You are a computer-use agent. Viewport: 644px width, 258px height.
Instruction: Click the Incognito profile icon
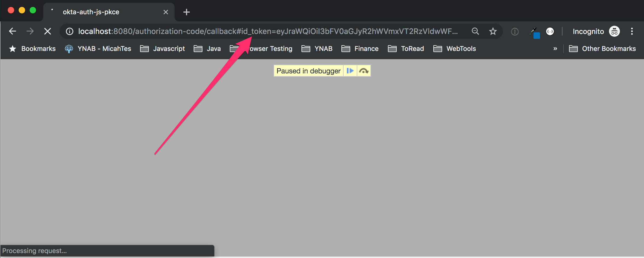point(614,31)
